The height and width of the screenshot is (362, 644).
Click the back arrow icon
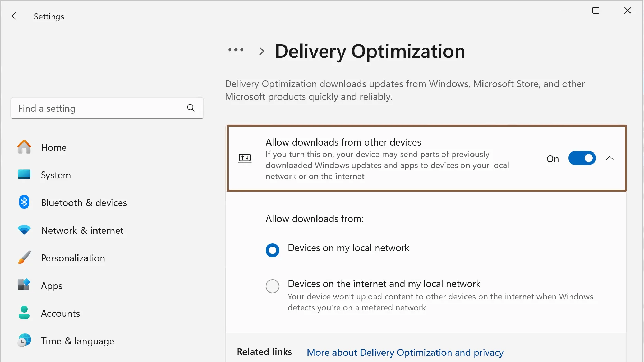tap(16, 16)
